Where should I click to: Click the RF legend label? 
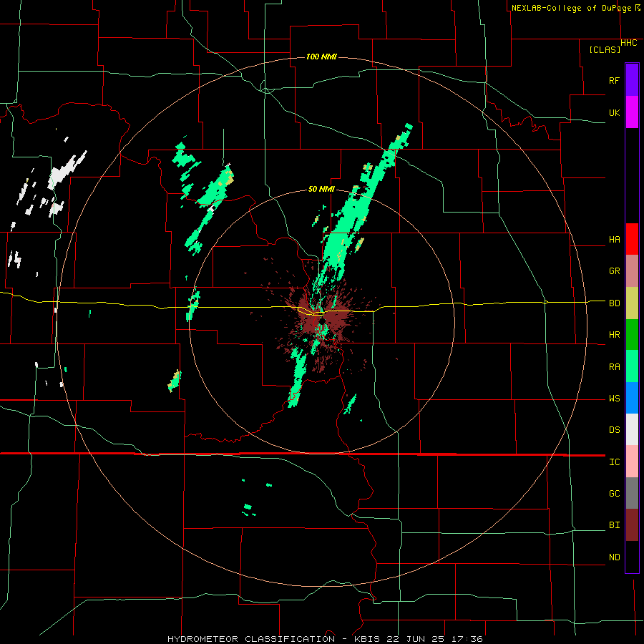614,80
